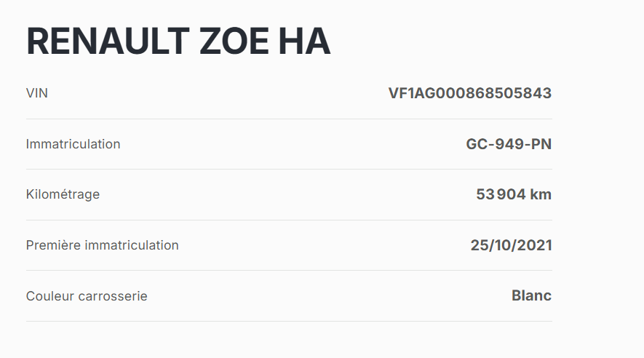Screen dimensions: 644x358
Task: Click the divider under Couleur carrosserie row
Action: pos(289,321)
